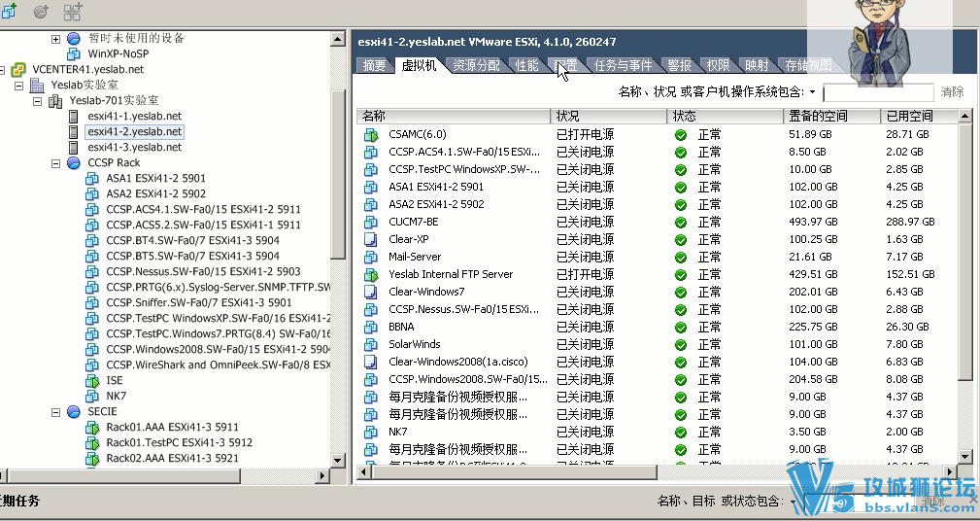Click SolarWinds VM icon in list

pyautogui.click(x=371, y=345)
